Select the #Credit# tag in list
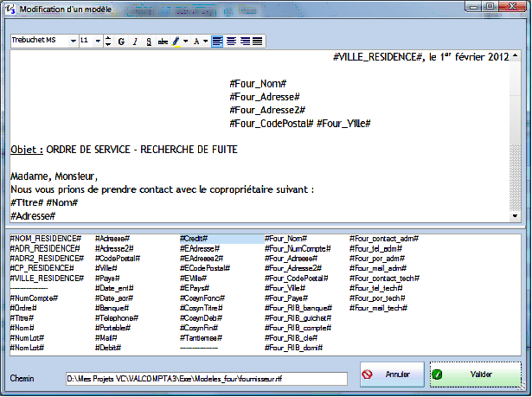 click(x=195, y=238)
